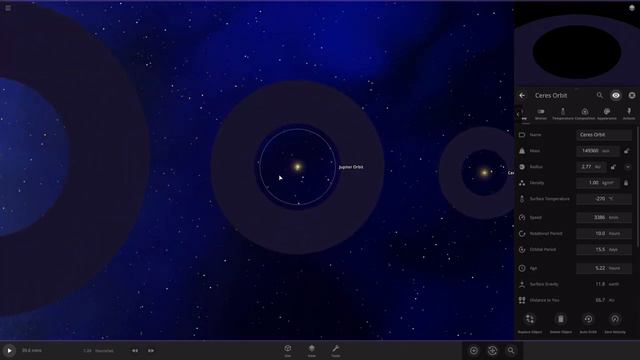The height and width of the screenshot is (360, 640).
Task: Edit the Speed value field
Action: pyautogui.click(x=604, y=218)
